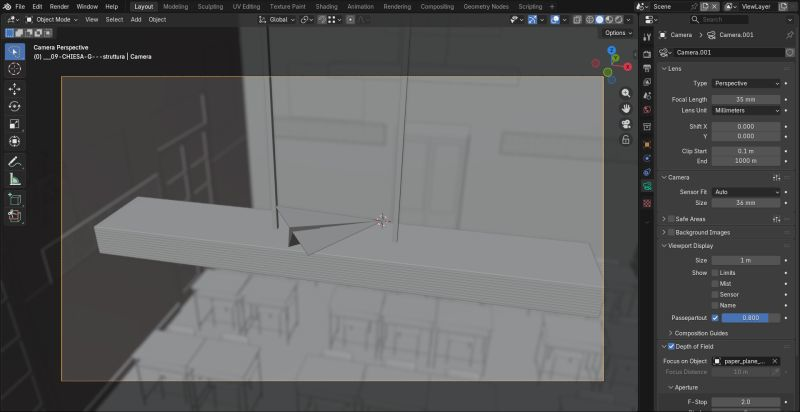Select the Rotate tool

[x=15, y=106]
